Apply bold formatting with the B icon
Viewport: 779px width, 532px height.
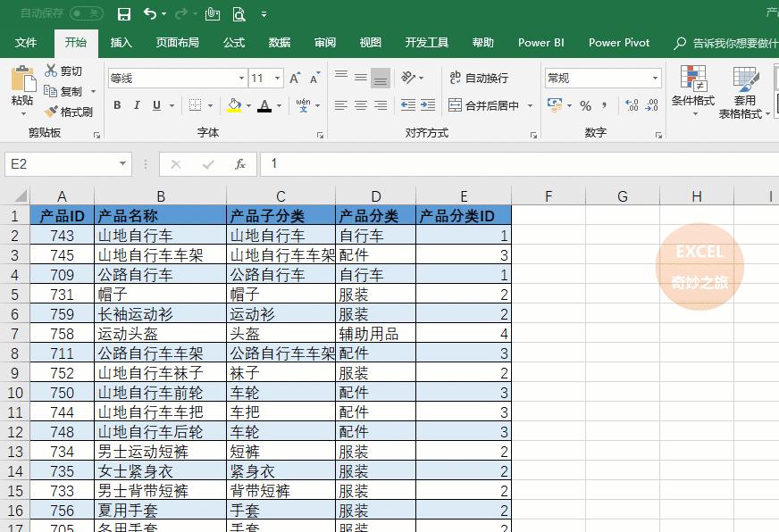116,105
